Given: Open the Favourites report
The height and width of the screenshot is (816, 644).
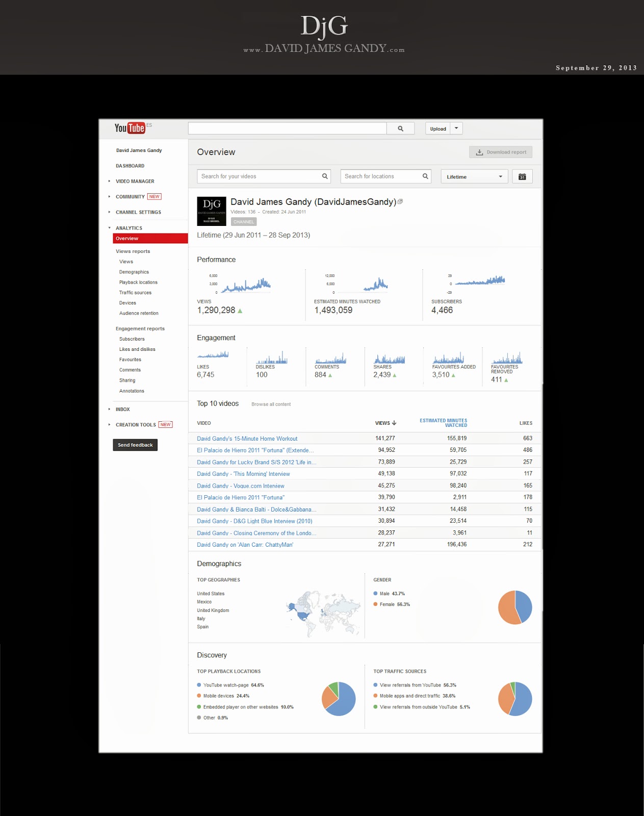Looking at the screenshot, I should [x=130, y=360].
